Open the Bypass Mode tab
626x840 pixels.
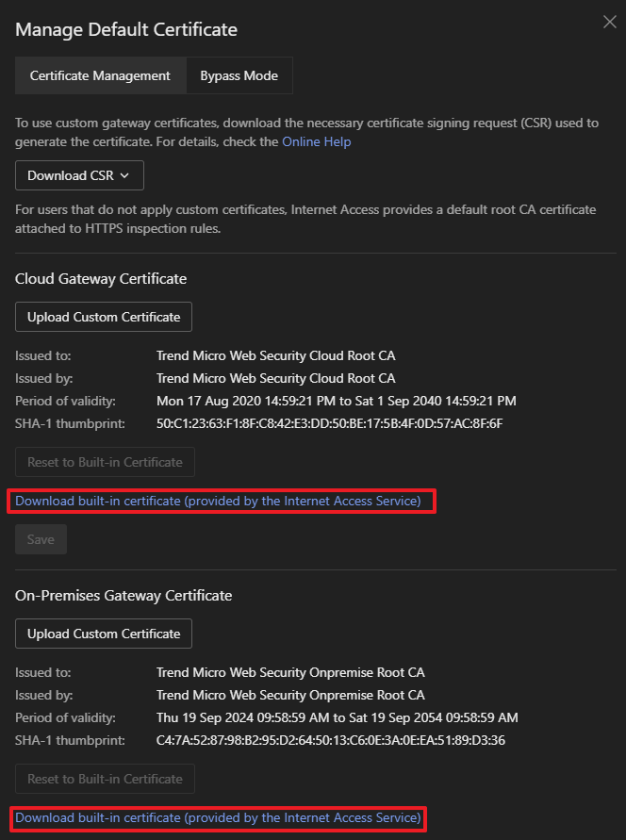pyautogui.click(x=239, y=76)
